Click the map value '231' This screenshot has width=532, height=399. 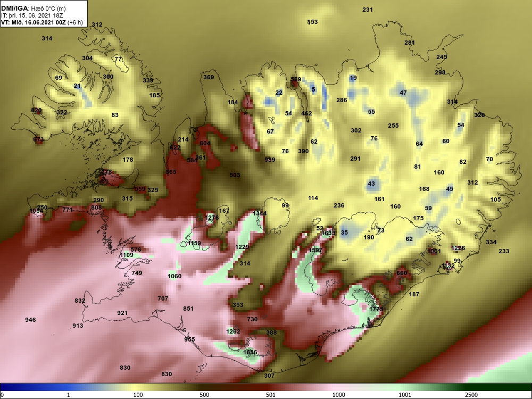pyautogui.click(x=368, y=10)
